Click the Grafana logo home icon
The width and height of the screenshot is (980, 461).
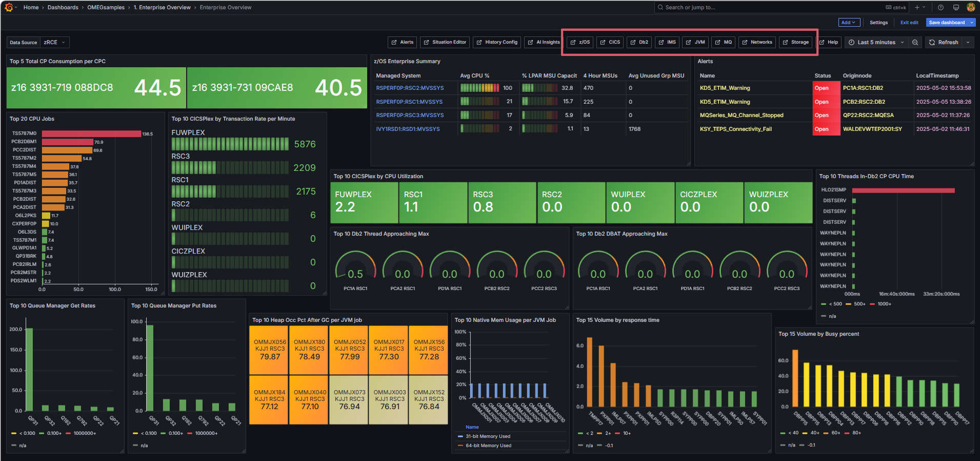click(9, 7)
